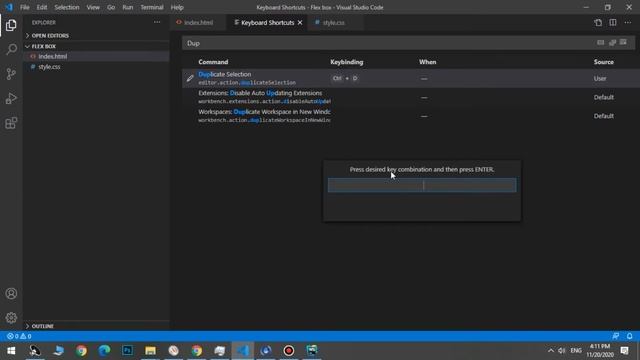
Task: Open the Search view in activity bar
Action: pyautogui.click(x=11, y=49)
